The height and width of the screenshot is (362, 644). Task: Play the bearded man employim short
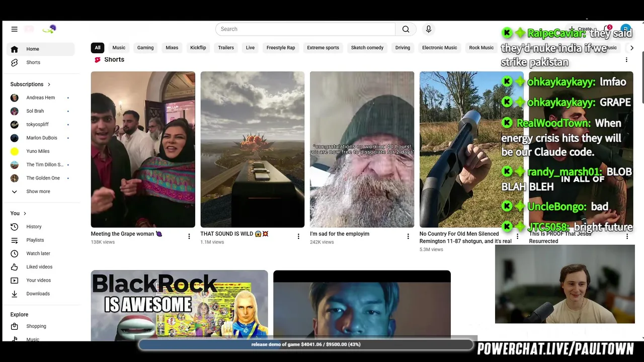tap(362, 149)
